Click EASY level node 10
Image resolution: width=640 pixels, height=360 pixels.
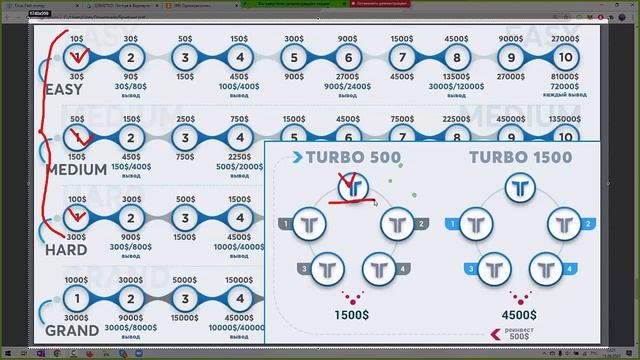coord(565,58)
